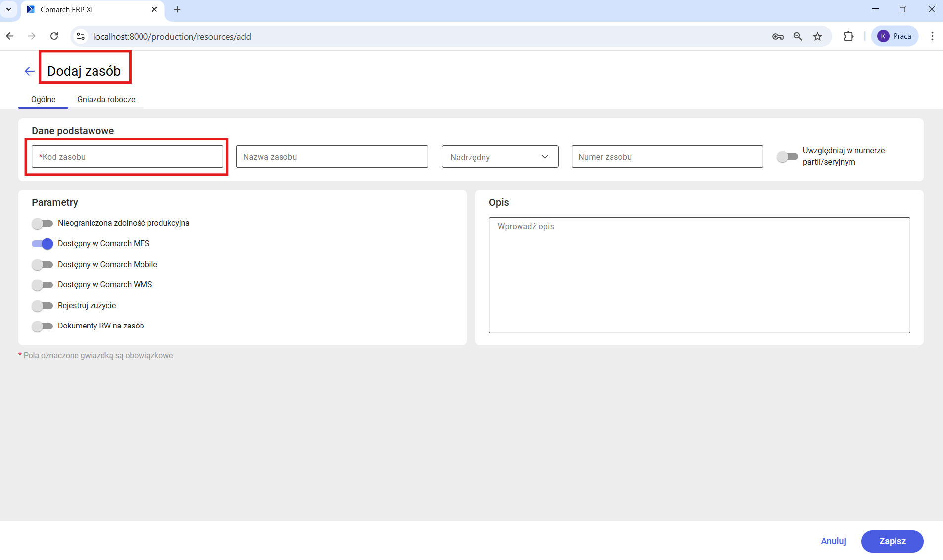Click the browser forward navigation arrow
Screen dimensions: 943x560
[32, 36]
